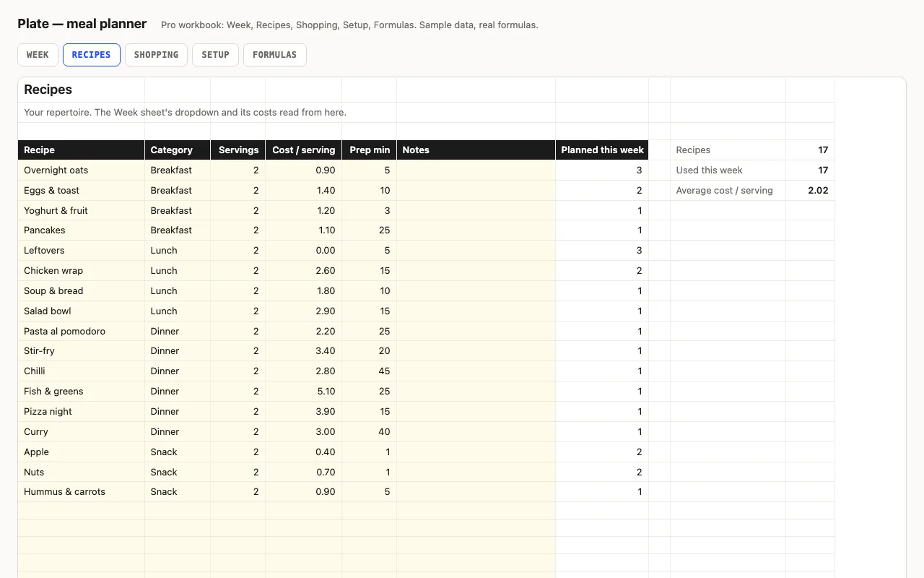Select the Servings column header
924x578 pixels.
pos(238,150)
